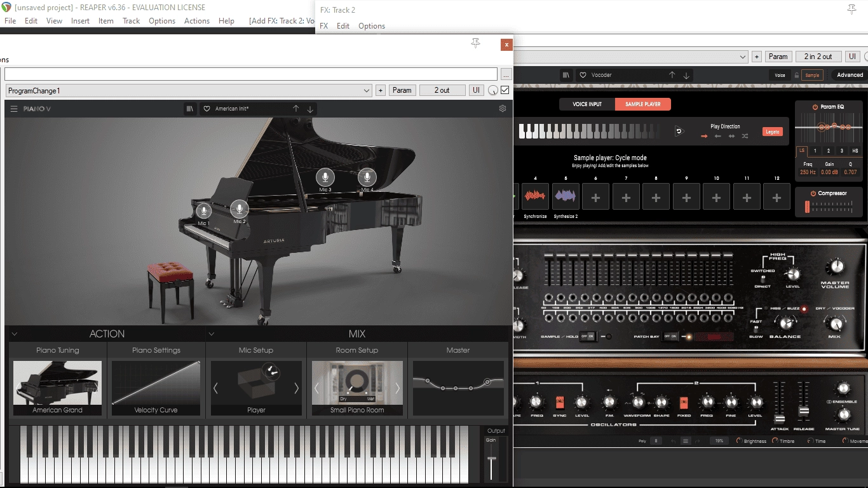Screen dimensions: 868x488
Task: Load the previous Piano V preset with up arrow
Action: [296, 109]
